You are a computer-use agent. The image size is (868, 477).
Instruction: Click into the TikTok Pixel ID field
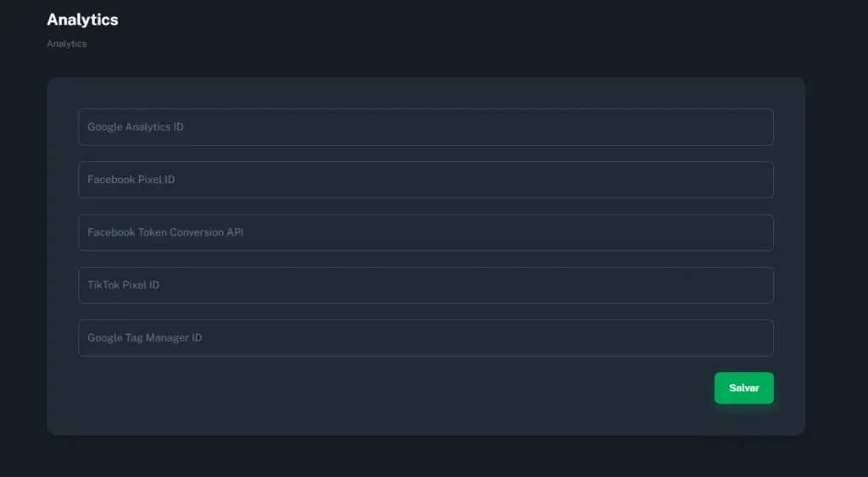[426, 285]
